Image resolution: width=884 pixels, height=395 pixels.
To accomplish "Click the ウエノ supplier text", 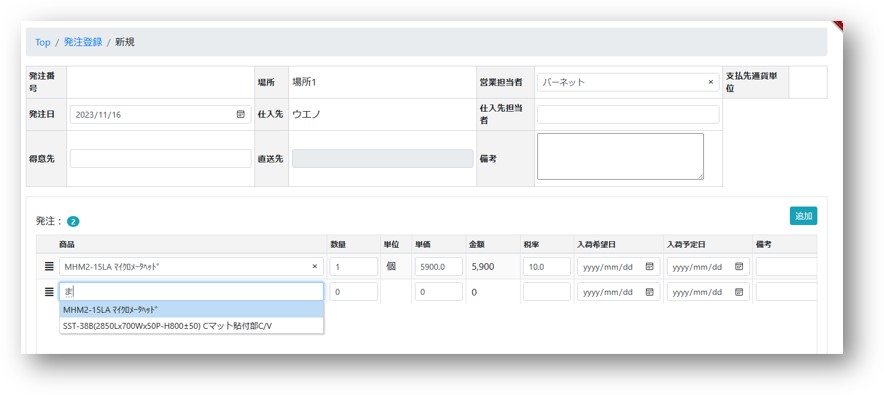I will pos(306,114).
